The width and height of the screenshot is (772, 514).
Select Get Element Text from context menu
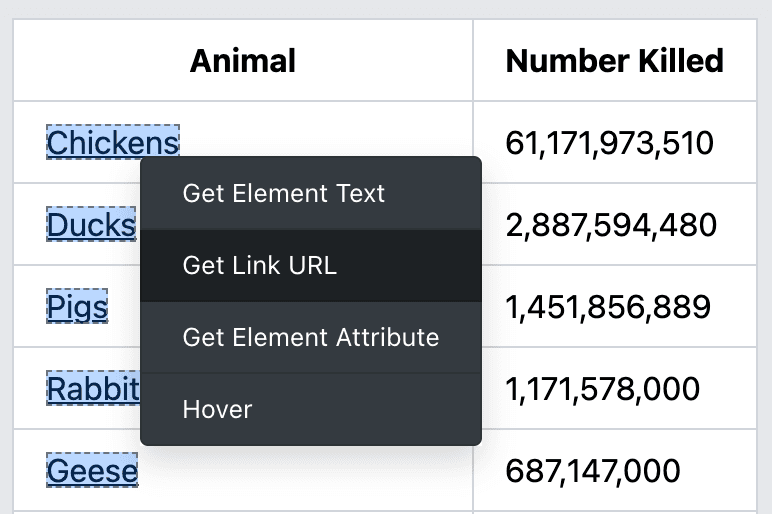(283, 193)
